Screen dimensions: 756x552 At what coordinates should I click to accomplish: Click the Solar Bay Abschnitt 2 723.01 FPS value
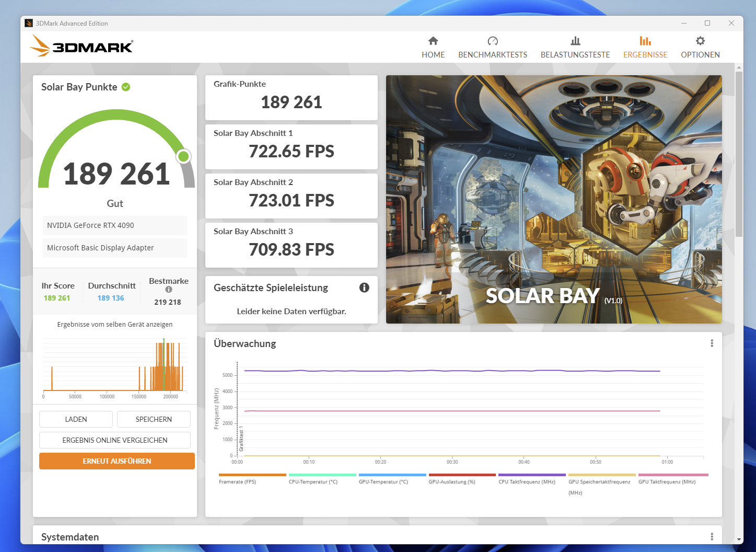click(292, 200)
